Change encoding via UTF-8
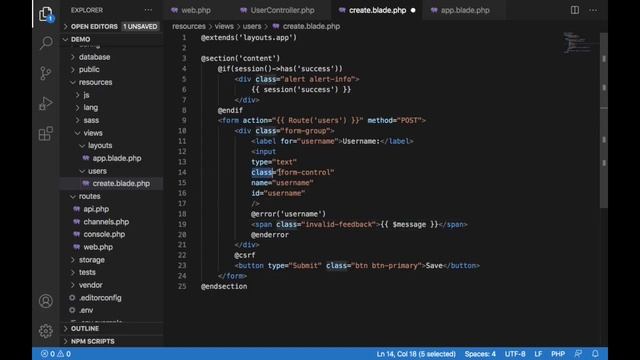This screenshot has height=360, width=640. point(515,354)
